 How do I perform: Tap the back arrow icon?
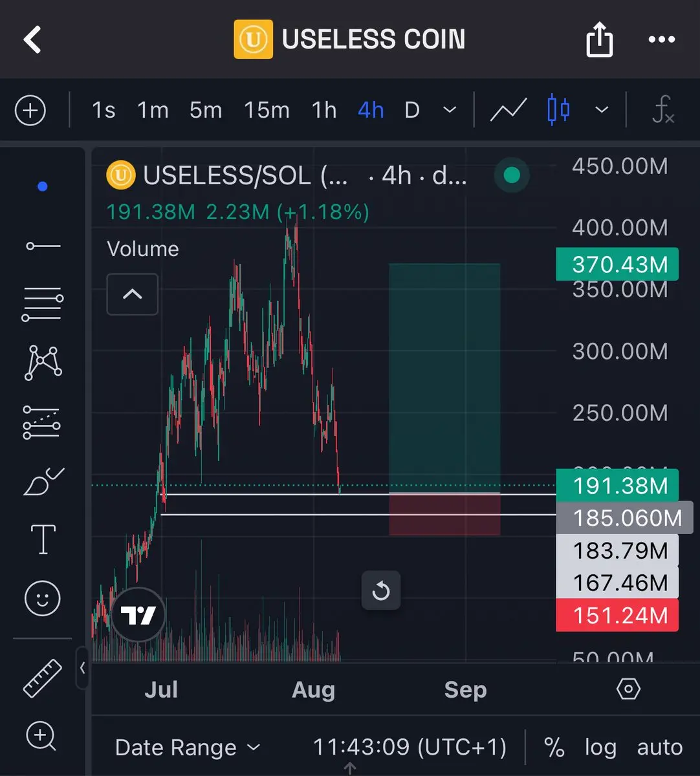pyautogui.click(x=32, y=39)
